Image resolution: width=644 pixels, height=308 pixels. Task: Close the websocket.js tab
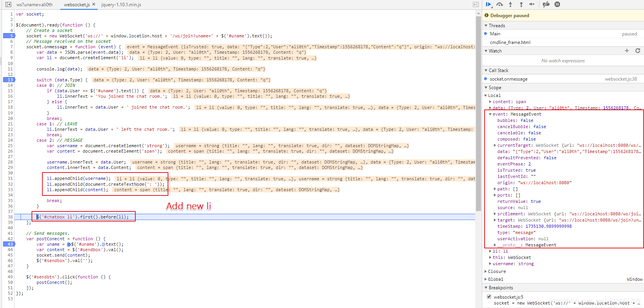(94, 4)
